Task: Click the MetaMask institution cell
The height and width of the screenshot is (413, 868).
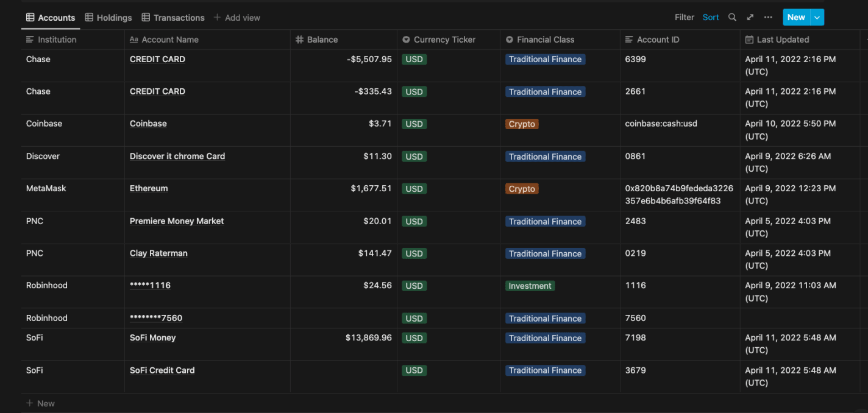Action: coord(73,195)
